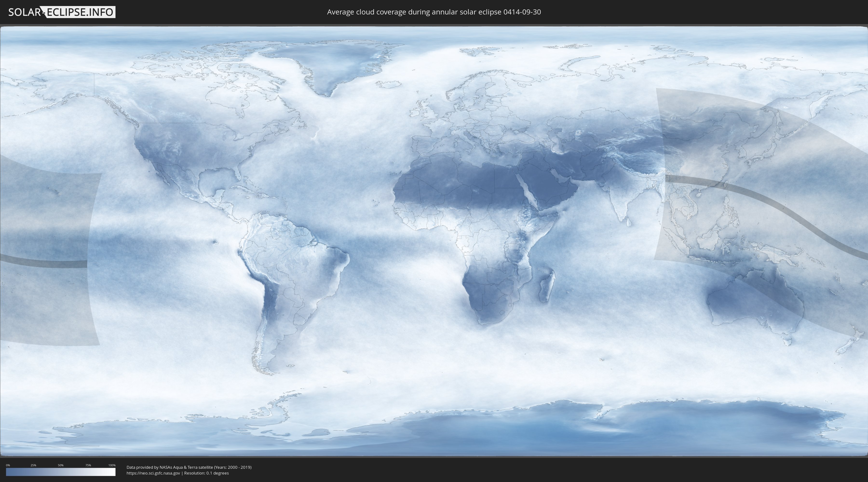The image size is (868, 482).
Task: Click the https://neo.sci.gsfc.nasa.gov source line
Action: coord(177,473)
